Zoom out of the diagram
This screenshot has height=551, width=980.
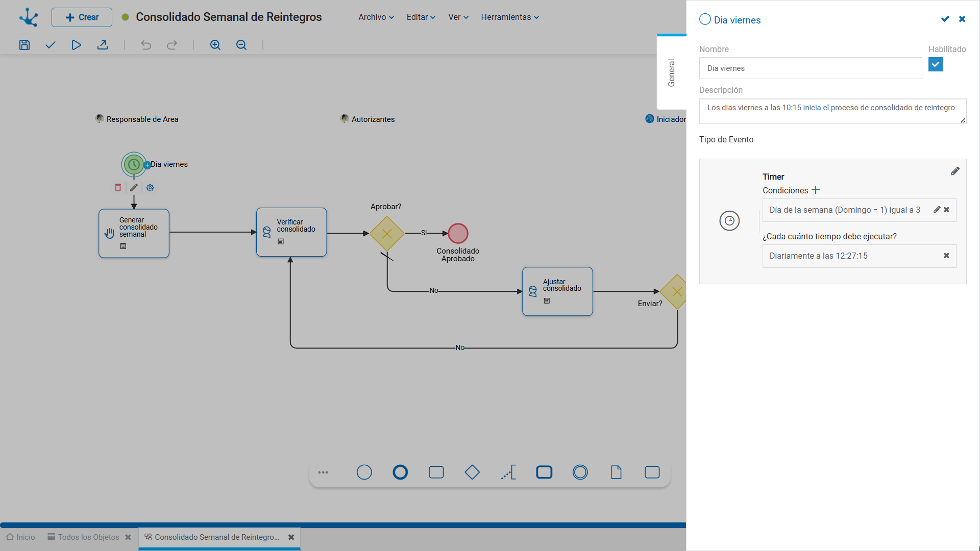pyautogui.click(x=241, y=45)
